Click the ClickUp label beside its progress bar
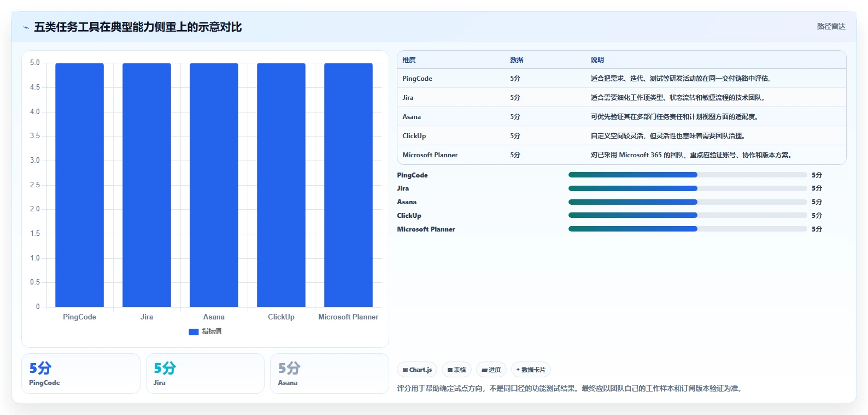 pyautogui.click(x=409, y=216)
